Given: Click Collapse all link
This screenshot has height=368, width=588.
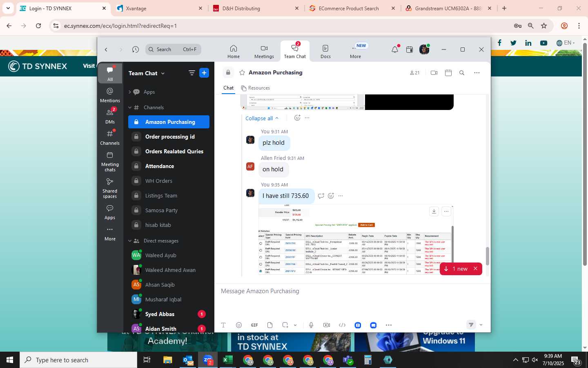Looking at the screenshot, I should (262, 118).
